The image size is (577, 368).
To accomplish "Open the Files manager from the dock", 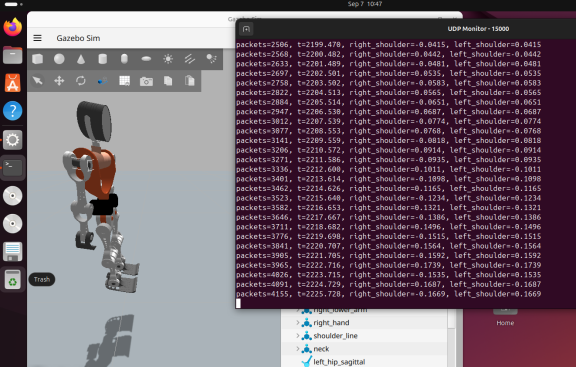I will click(x=13, y=55).
